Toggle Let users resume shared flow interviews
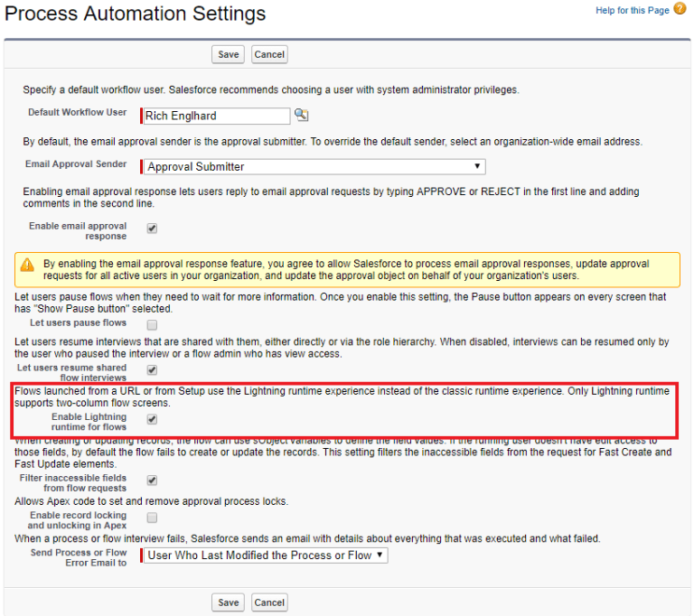 pyautogui.click(x=152, y=370)
